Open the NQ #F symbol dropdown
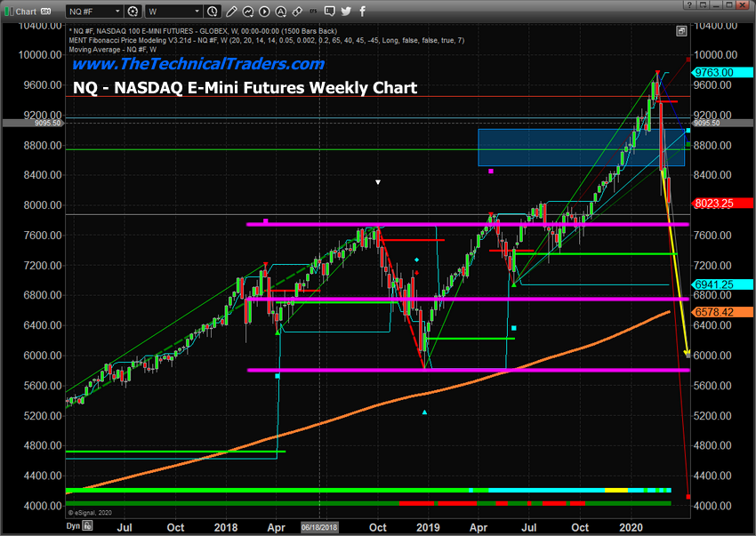Viewport: 756px width, 536px height. (x=94, y=11)
